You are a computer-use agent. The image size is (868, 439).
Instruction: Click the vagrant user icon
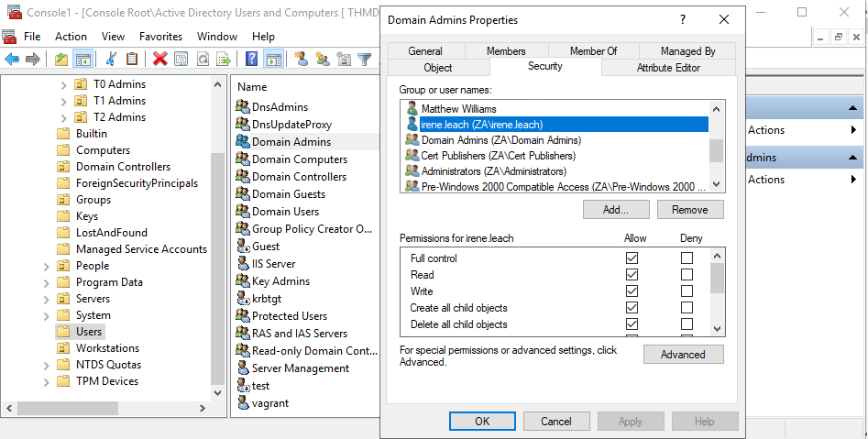(243, 402)
